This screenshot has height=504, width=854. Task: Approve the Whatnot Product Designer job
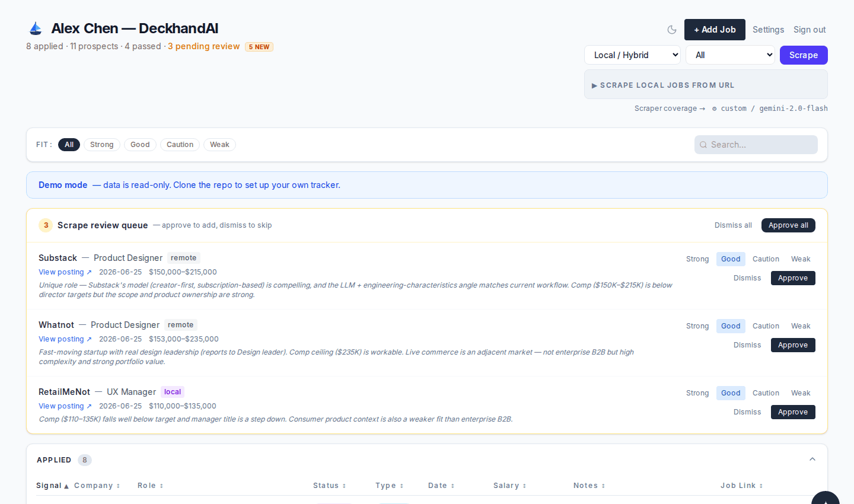(x=793, y=345)
